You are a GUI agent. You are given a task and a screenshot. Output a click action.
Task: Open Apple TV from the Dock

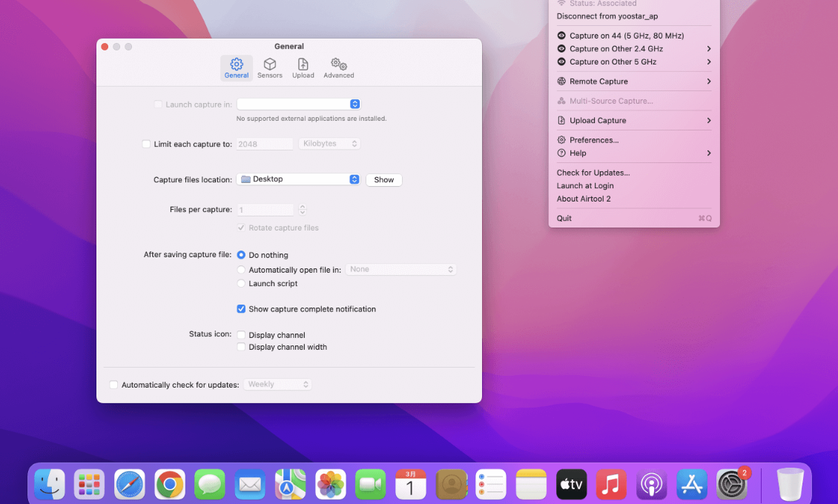pyautogui.click(x=571, y=484)
